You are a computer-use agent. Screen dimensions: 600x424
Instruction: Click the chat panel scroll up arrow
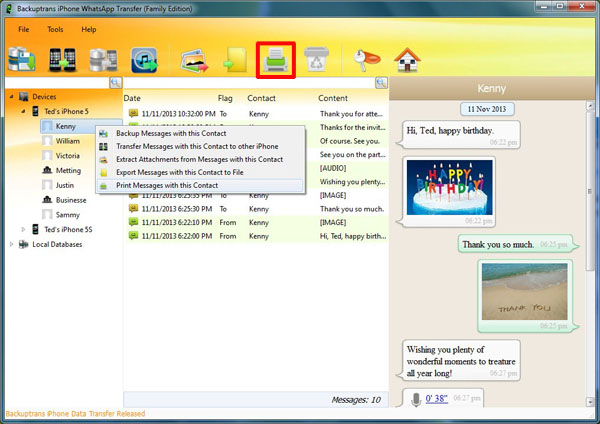coord(590,105)
